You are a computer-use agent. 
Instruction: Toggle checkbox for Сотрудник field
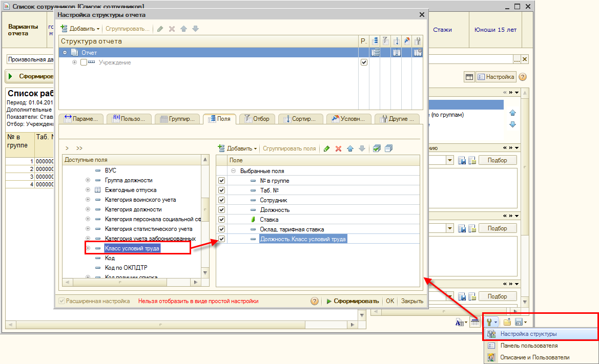pos(221,200)
